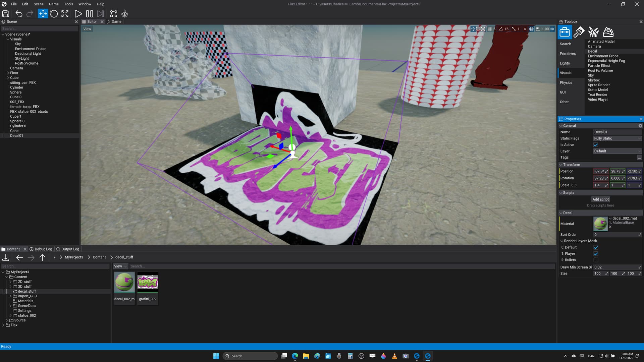
Task: Select the Rotate gizmo tool
Action: click(54, 14)
